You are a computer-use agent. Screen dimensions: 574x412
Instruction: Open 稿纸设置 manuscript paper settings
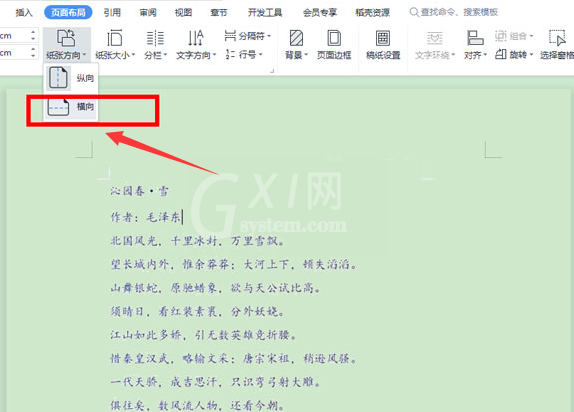[383, 45]
